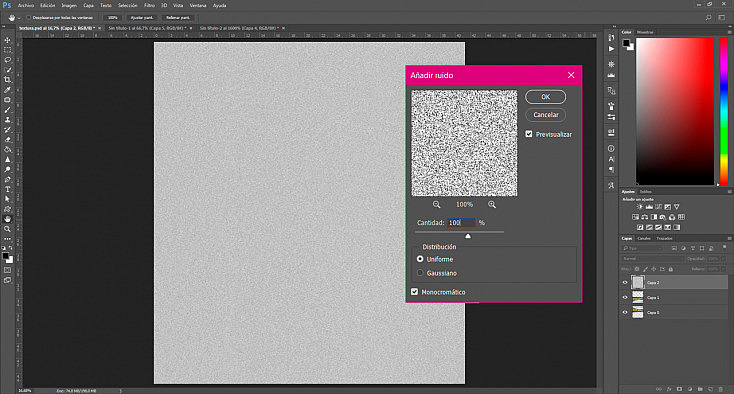Select the Brush tool

click(7, 110)
